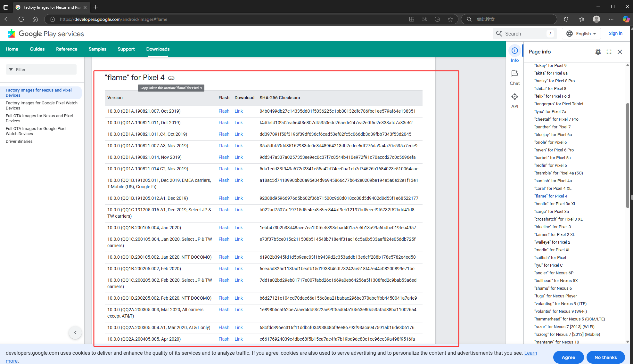This screenshot has height=364, width=633.
Task: Jump to "angler" for Nexus 6P
Action: (x=554, y=273)
